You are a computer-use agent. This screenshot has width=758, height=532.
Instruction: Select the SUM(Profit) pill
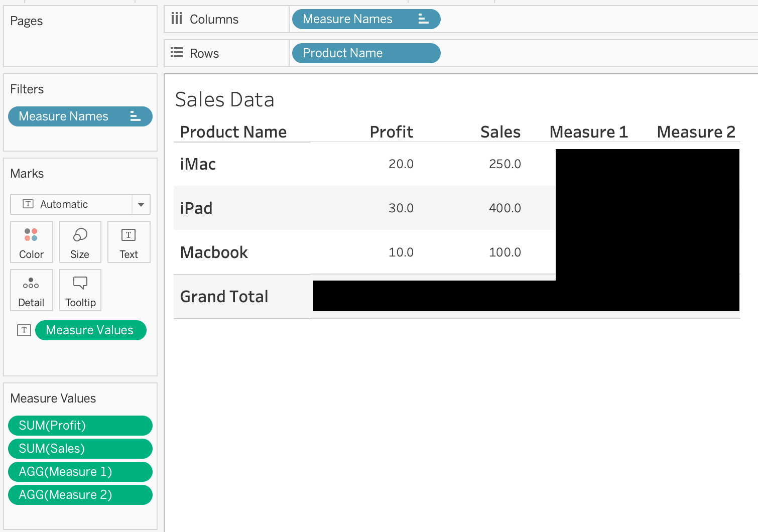pos(80,426)
